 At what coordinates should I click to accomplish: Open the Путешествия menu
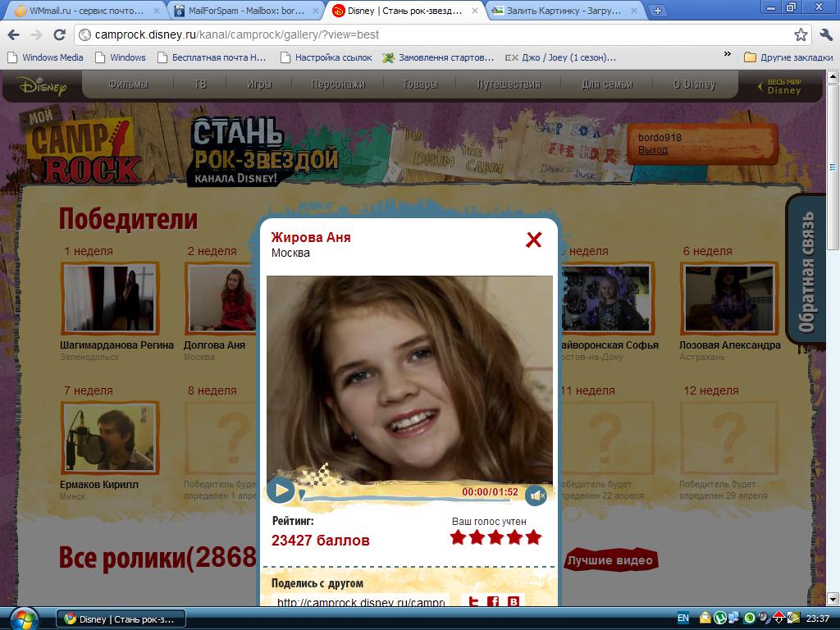[x=509, y=84]
